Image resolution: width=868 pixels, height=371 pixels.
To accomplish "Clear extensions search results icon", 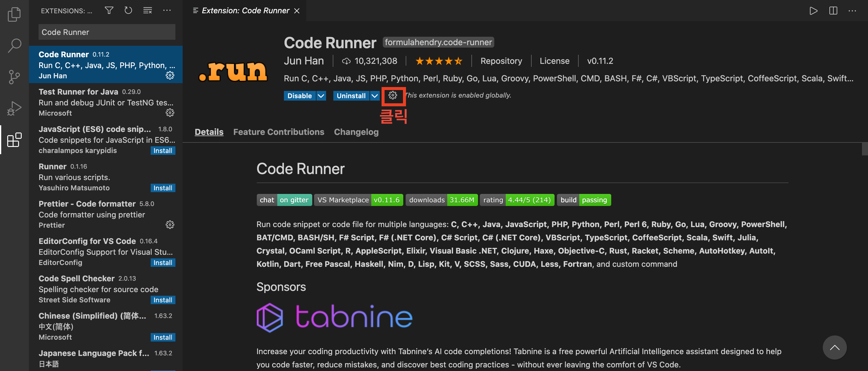I will (x=148, y=11).
